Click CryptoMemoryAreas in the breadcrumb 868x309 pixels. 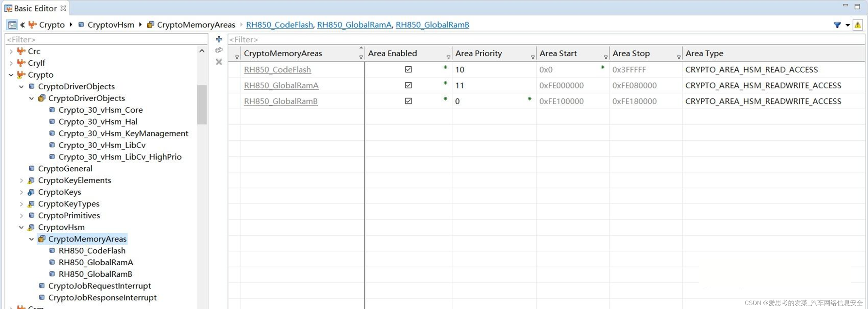[x=196, y=24]
